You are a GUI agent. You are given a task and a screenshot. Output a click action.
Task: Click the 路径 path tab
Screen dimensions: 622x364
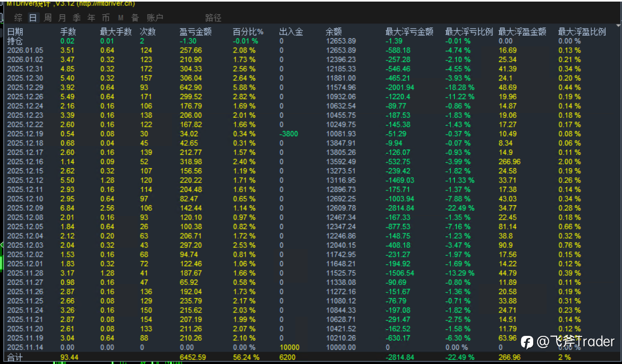point(213,18)
